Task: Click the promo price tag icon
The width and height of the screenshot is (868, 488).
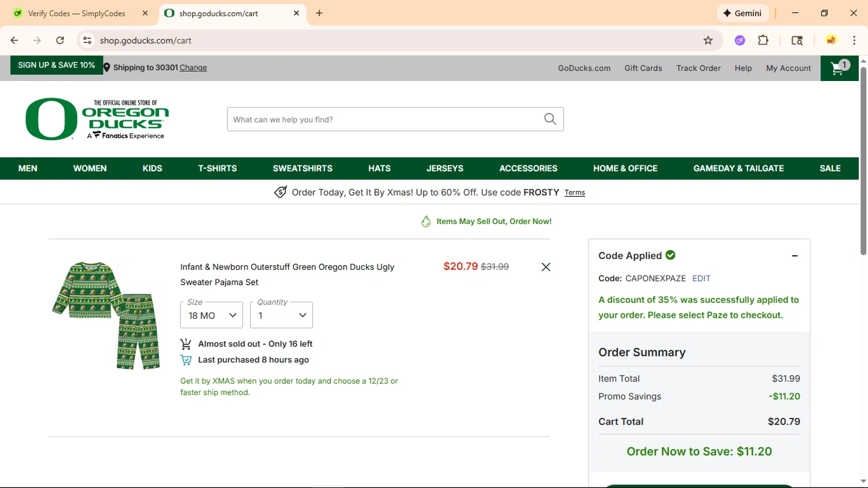Action: point(280,192)
